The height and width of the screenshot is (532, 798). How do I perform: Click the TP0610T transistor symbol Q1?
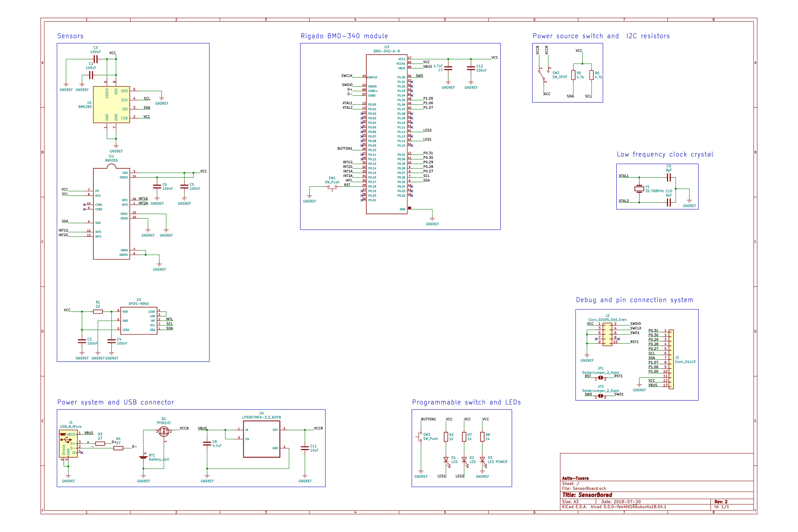pos(164,431)
